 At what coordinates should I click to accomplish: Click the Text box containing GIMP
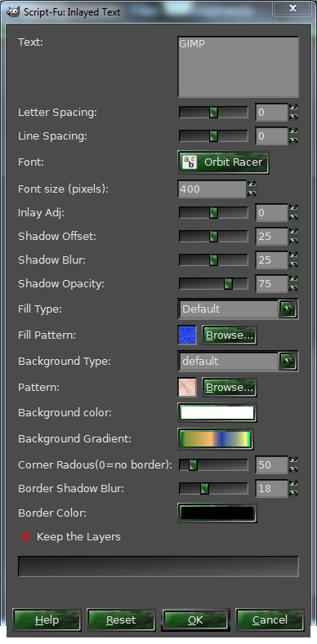(238, 67)
